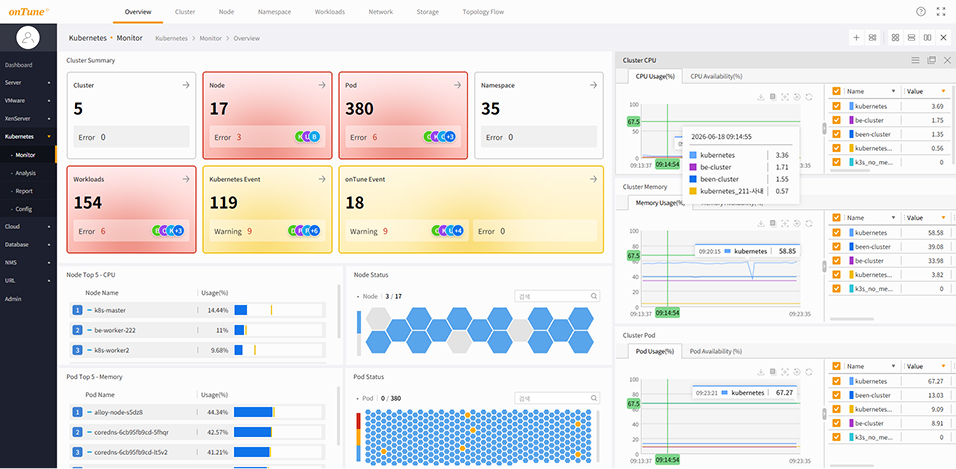Switch to four-grid layout icon
The height and width of the screenshot is (469, 956).
tap(895, 38)
